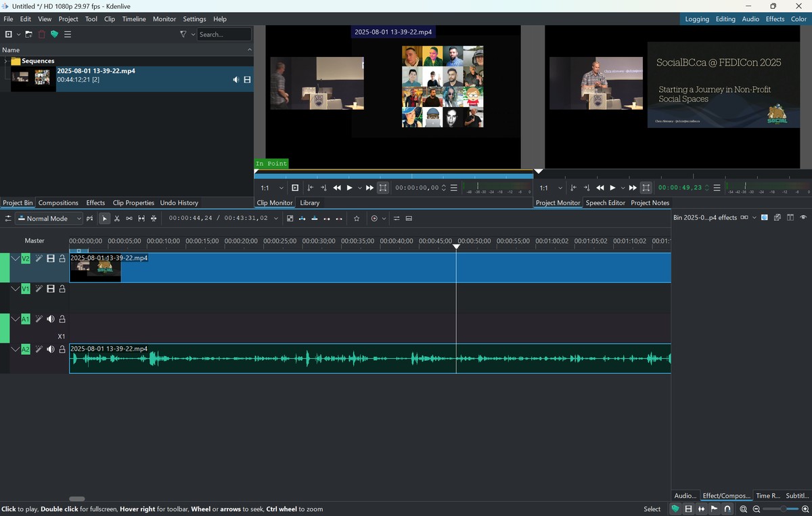The height and width of the screenshot is (516, 812).
Task: Rewind playback in the Clip Monitor
Action: tap(337, 188)
